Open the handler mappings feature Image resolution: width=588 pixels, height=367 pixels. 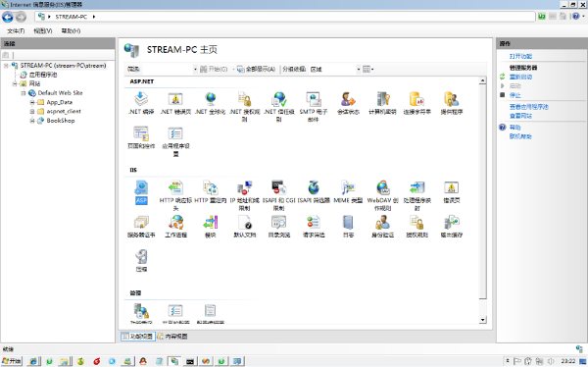[417, 195]
